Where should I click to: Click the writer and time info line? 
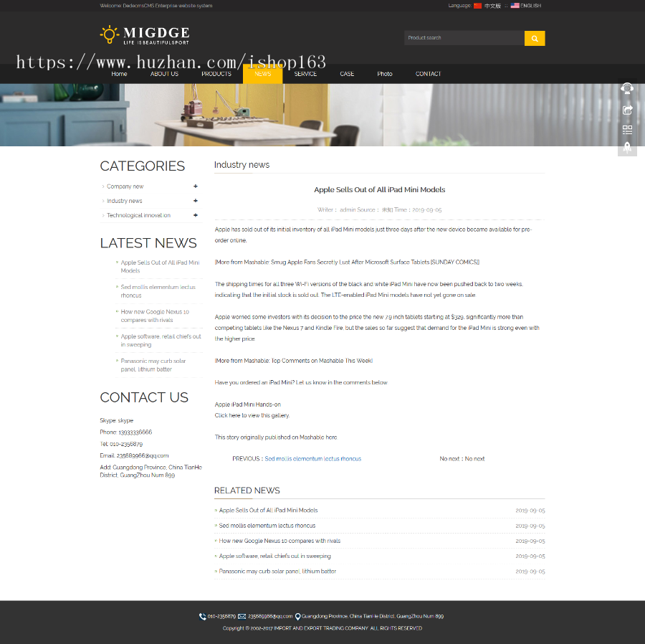pos(379,210)
